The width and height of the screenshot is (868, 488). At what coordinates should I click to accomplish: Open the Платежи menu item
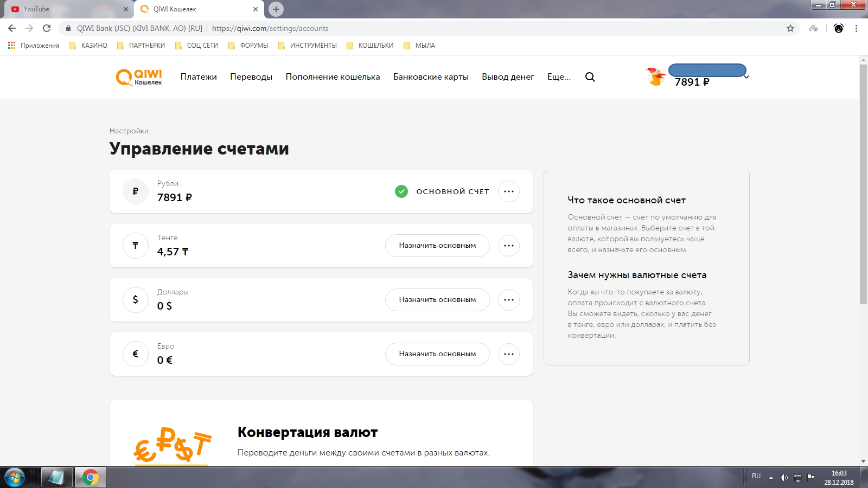(x=199, y=77)
